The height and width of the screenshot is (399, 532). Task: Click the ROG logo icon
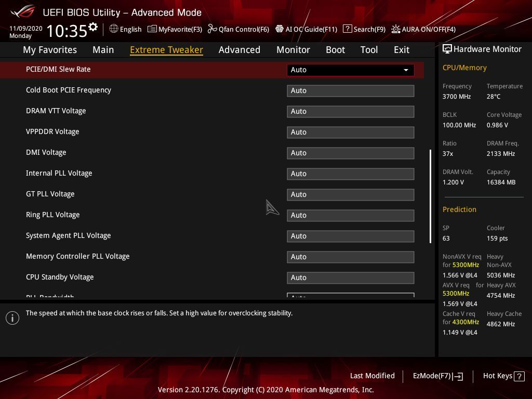pyautogui.click(x=22, y=12)
